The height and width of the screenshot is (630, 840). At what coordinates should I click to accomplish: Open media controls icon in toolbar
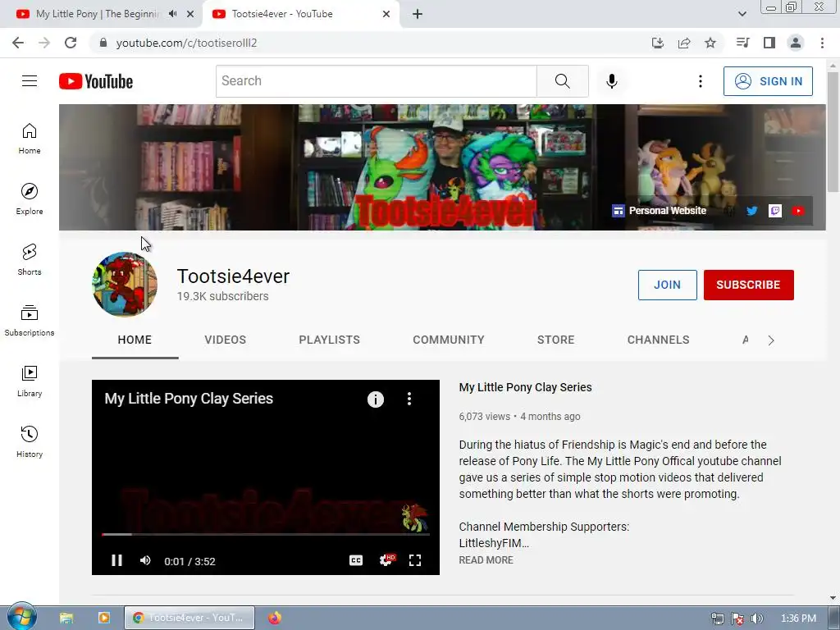coord(742,43)
